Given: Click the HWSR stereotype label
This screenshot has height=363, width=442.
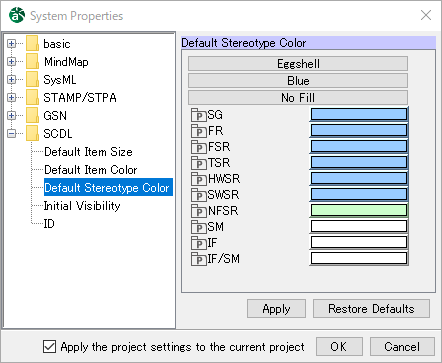Looking at the screenshot, I should pos(224,179).
